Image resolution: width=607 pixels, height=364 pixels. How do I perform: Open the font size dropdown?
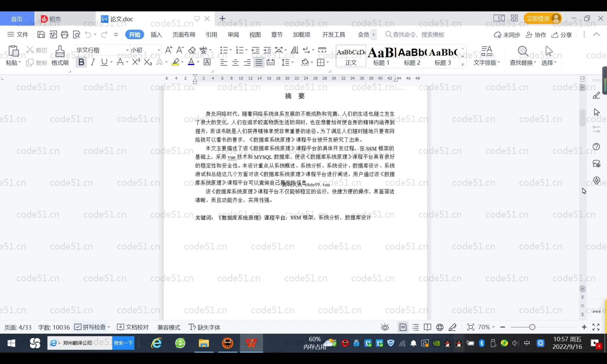[x=159, y=50]
